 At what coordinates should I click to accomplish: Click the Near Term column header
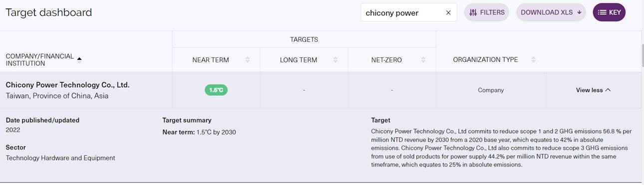point(211,60)
